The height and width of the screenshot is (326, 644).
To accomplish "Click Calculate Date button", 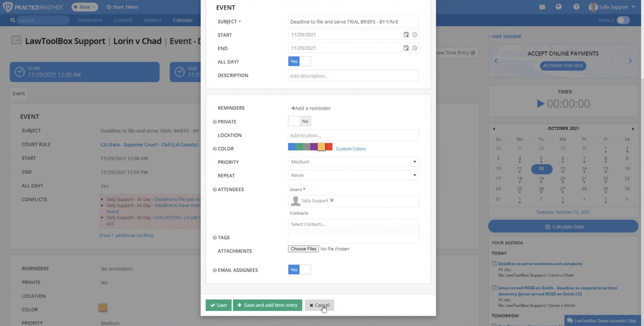I will coord(563,227).
